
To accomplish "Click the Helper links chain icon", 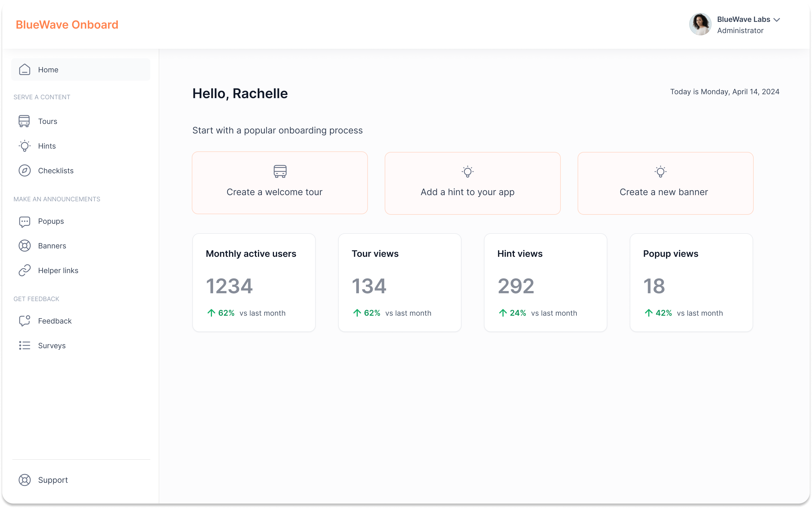I will [24, 271].
